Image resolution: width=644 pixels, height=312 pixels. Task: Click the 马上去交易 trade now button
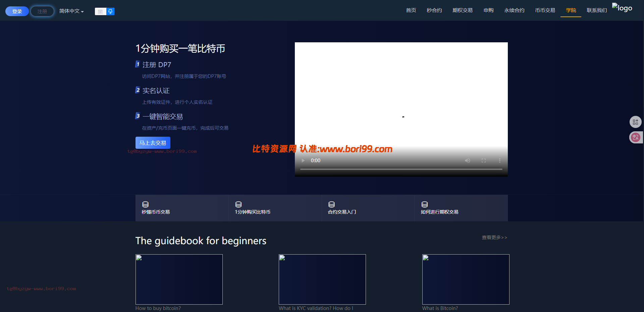coord(153,143)
